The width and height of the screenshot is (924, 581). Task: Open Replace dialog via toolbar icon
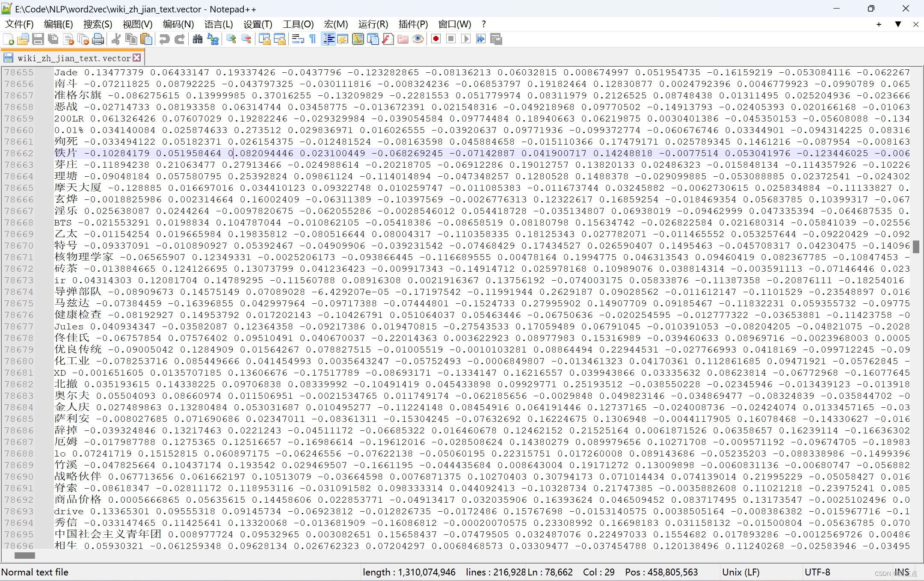coord(213,39)
